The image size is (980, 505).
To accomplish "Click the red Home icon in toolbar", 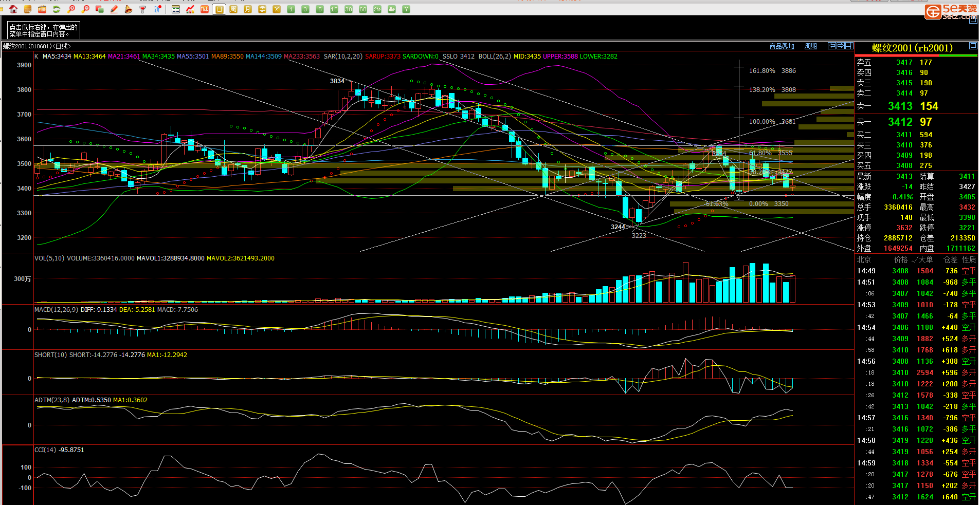I will point(13,9).
